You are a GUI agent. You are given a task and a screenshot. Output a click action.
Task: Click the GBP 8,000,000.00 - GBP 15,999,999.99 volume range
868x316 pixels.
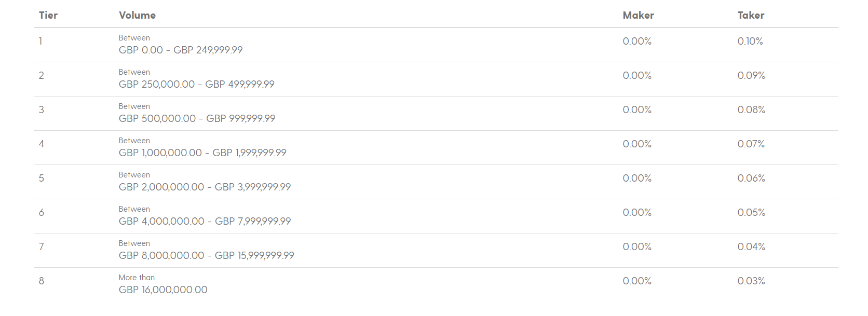coord(206,255)
